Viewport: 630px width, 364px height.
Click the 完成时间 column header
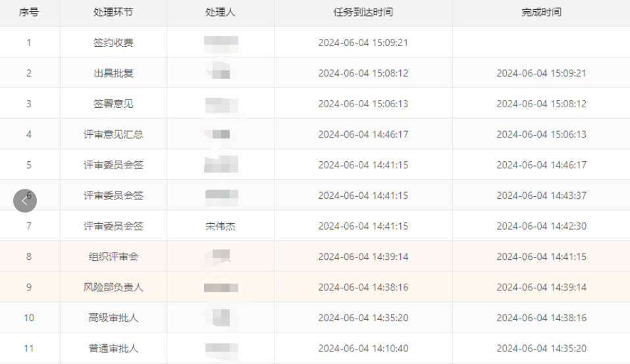[x=541, y=13]
